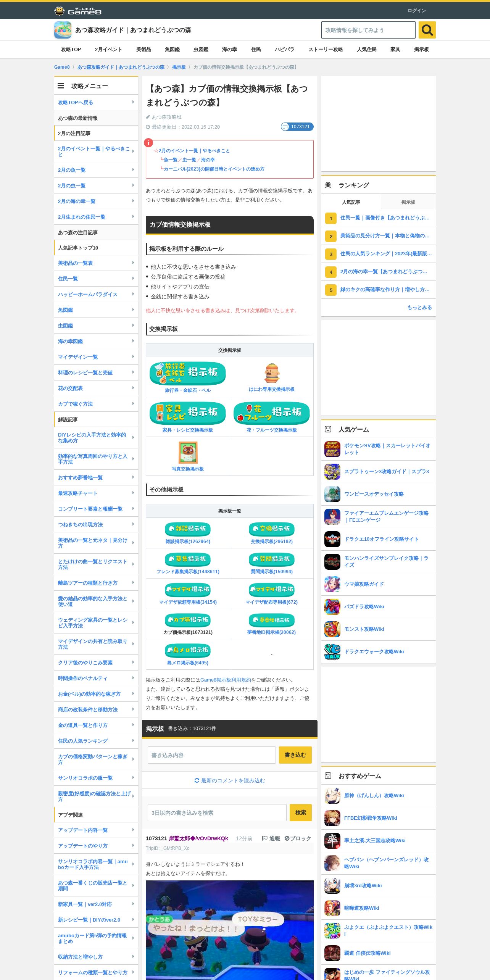Click the ドラクエウォーク攻略Wiki game icon
Image resolution: width=490 pixels, height=980 pixels.
pyautogui.click(x=332, y=652)
